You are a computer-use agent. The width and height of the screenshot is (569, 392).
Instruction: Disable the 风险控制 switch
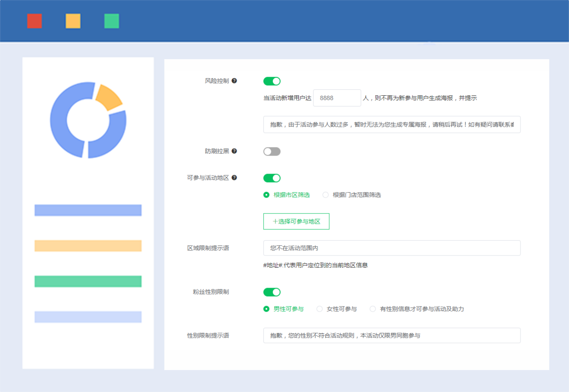(272, 81)
